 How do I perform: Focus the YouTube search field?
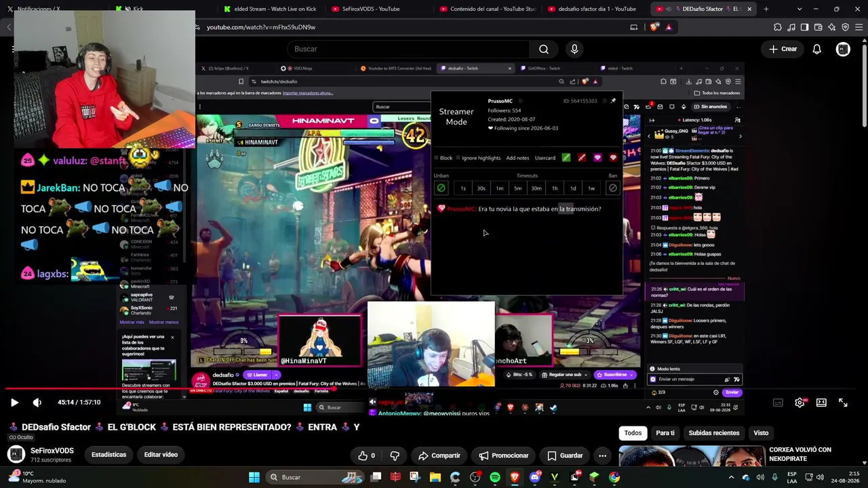point(408,49)
